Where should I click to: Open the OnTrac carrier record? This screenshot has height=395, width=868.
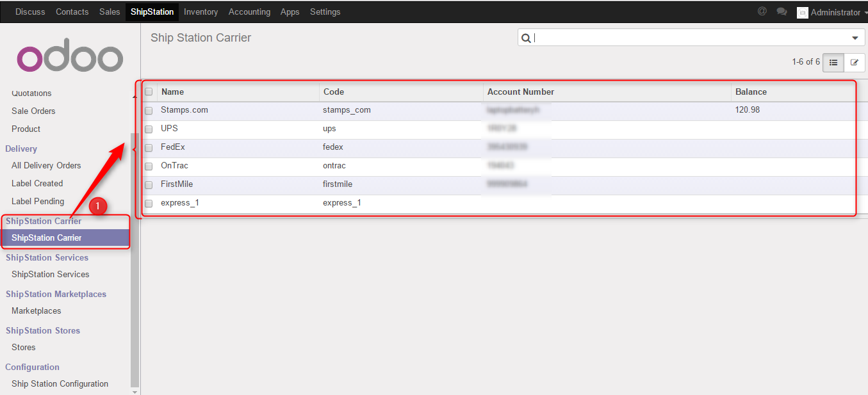coord(174,166)
